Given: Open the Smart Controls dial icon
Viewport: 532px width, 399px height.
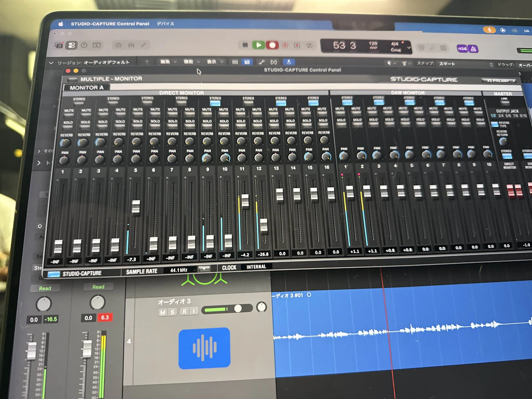Looking at the screenshot, I should click(119, 45).
